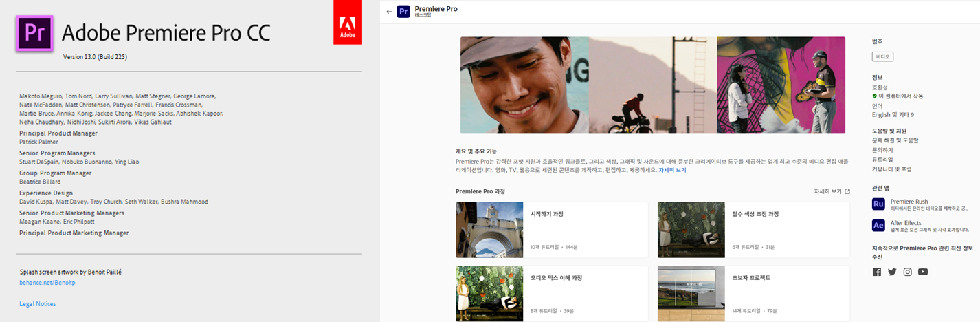Click the 튜토리얼 help link in sidebar
This screenshot has height=322, width=980.
click(883, 159)
